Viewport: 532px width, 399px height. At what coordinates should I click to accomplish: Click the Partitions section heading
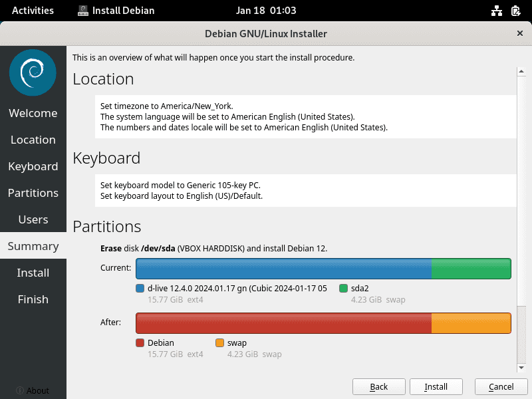pos(107,227)
